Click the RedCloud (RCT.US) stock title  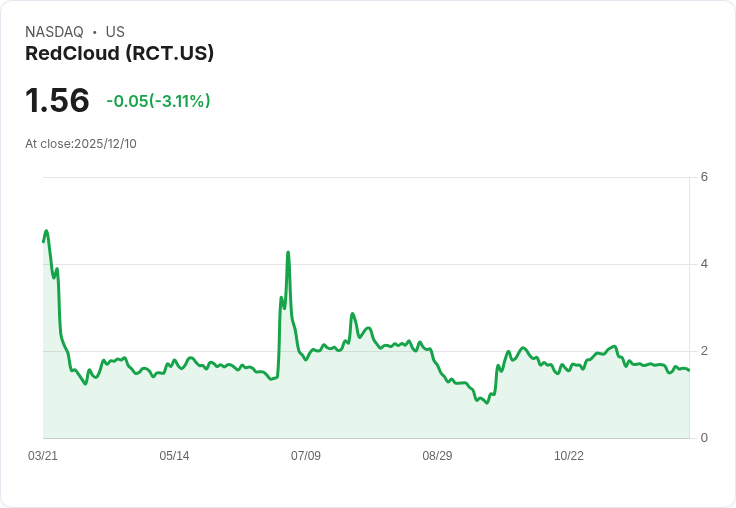[x=119, y=54]
